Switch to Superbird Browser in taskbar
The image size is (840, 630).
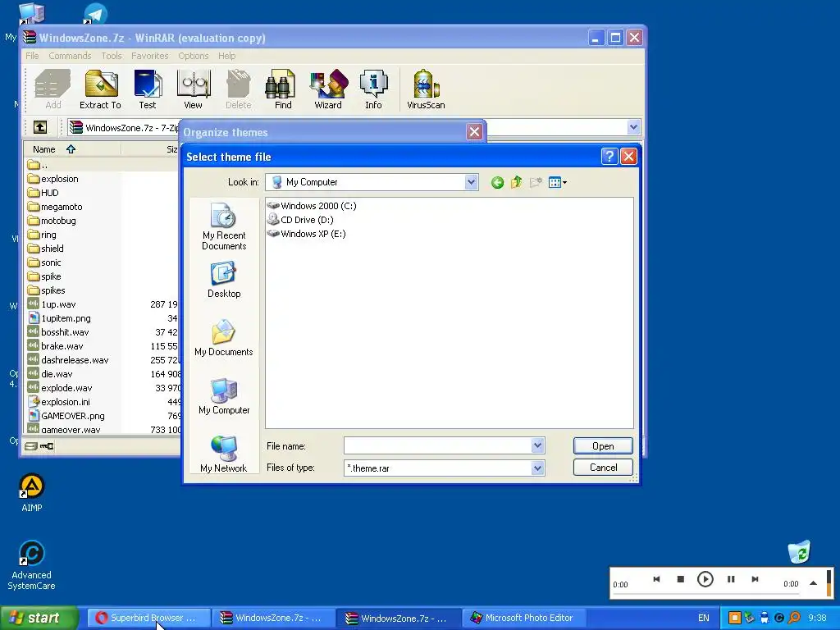point(148,618)
